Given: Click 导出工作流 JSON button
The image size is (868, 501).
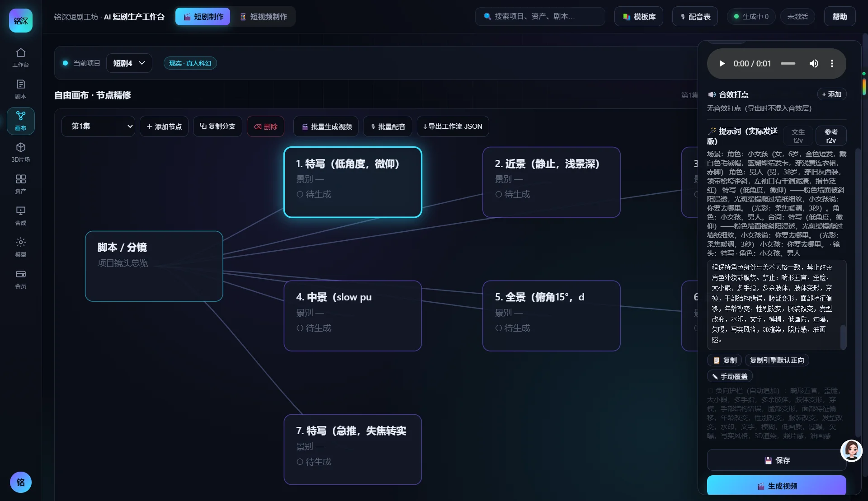Looking at the screenshot, I should (453, 126).
